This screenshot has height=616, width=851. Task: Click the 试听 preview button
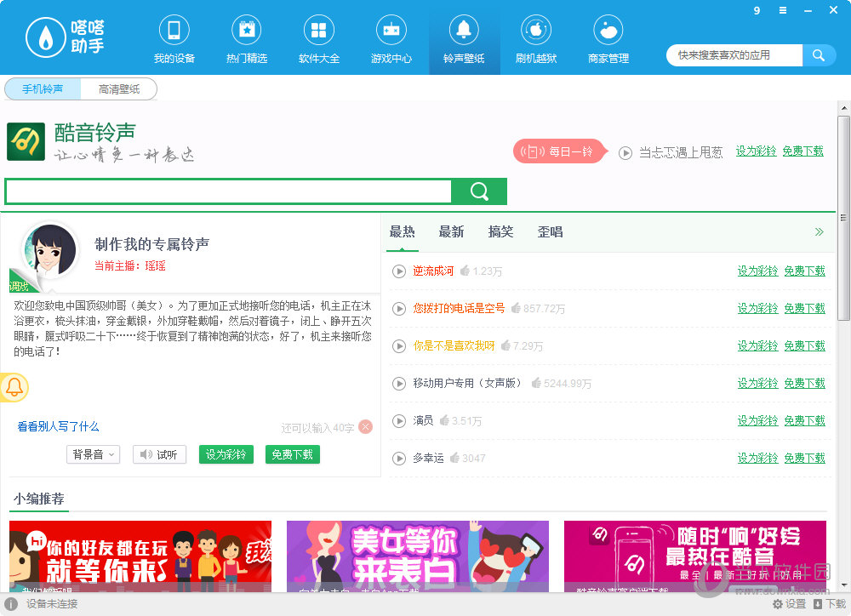(160, 454)
